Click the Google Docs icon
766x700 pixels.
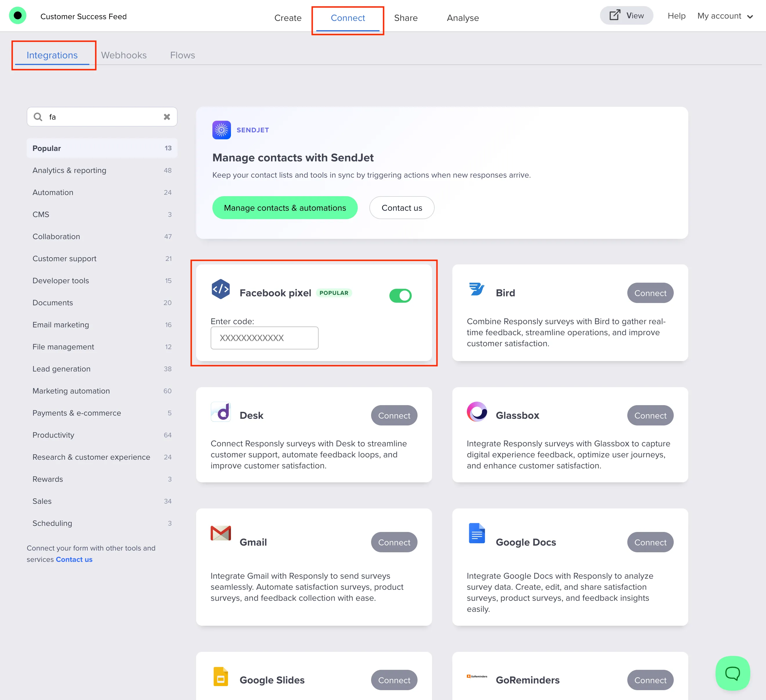[x=477, y=533]
